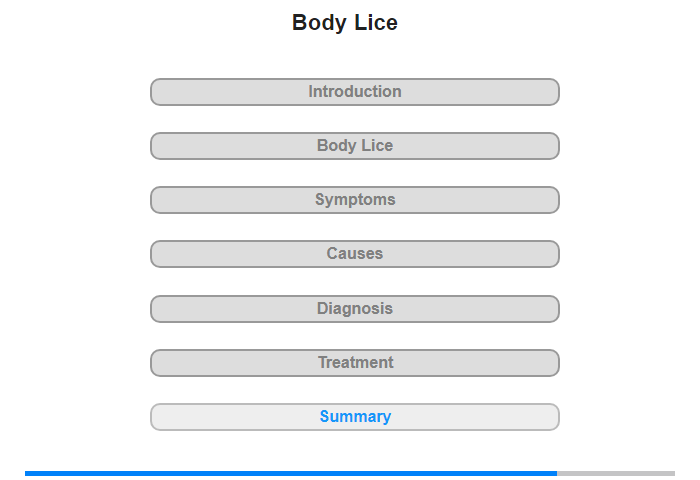Image resolution: width=700 pixels, height=480 pixels.
Task: Click the "Body Lice" page title heading
Action: (345, 23)
